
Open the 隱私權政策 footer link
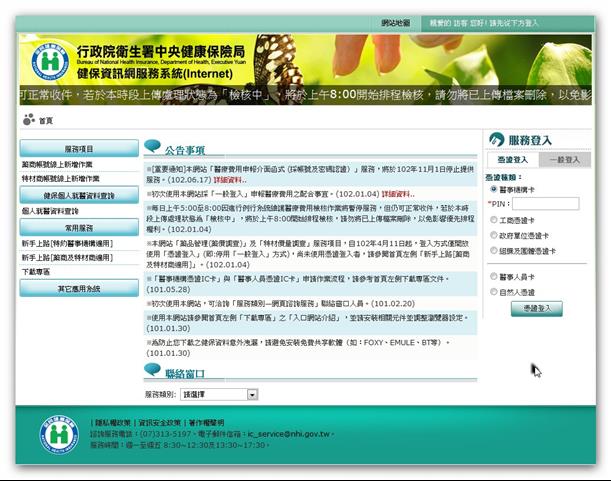tap(113, 422)
